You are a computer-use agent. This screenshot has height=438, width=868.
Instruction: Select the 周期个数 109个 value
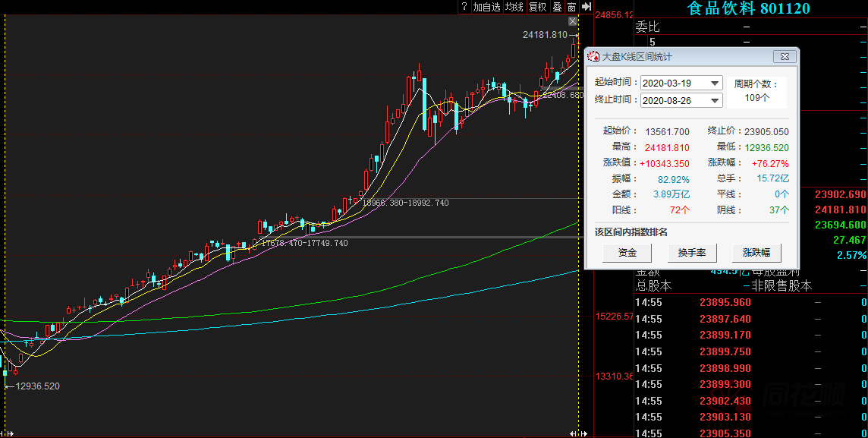click(x=756, y=97)
